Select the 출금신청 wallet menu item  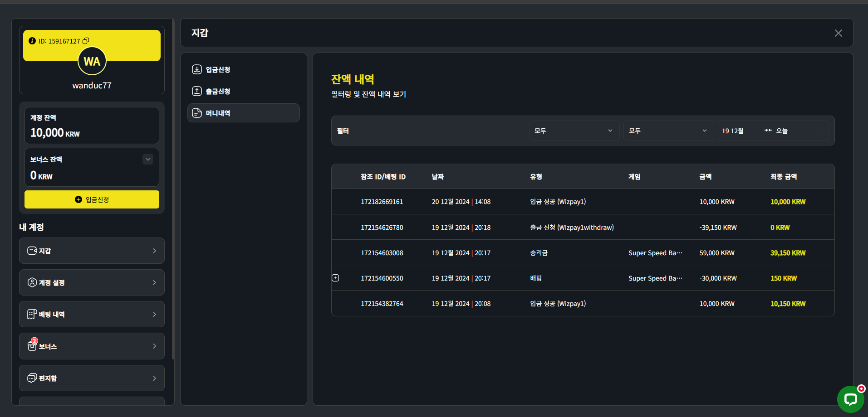click(244, 91)
